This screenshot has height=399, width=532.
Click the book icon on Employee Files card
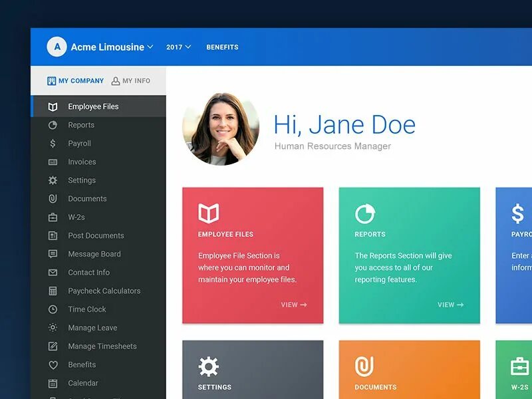pyautogui.click(x=208, y=213)
